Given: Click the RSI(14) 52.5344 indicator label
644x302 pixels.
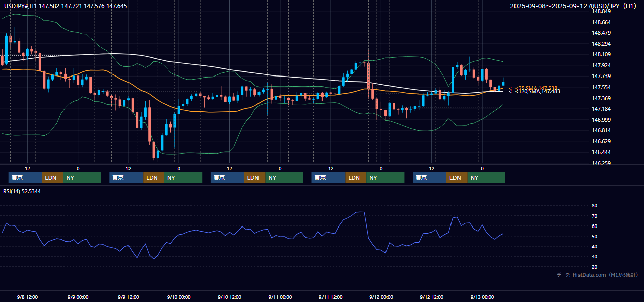Looking at the screenshot, I should coord(22,191).
